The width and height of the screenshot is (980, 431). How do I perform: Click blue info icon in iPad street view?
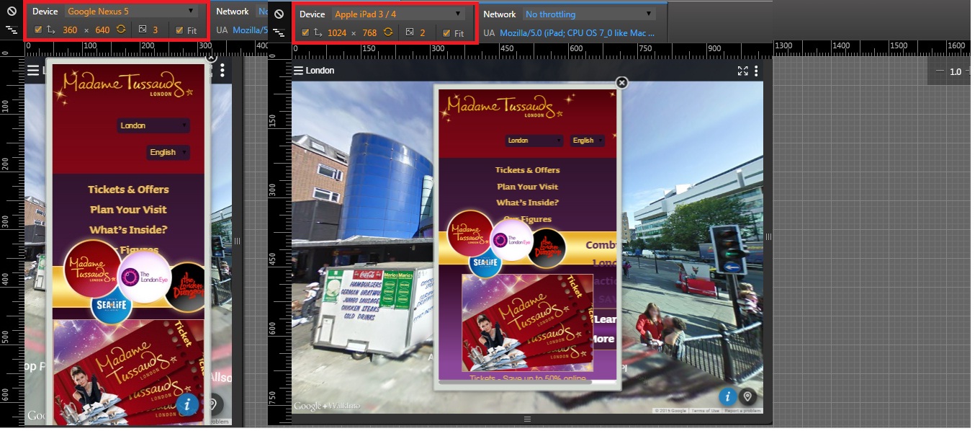(x=728, y=396)
